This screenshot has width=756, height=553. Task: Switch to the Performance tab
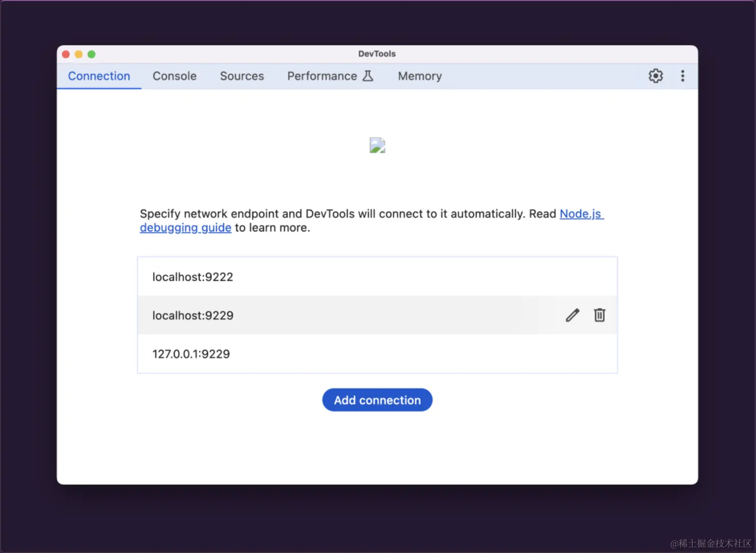331,76
